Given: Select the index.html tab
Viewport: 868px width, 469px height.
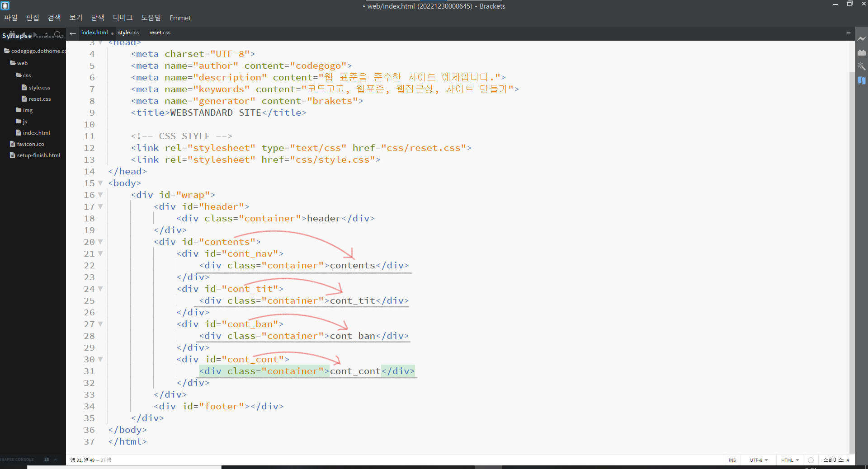Looking at the screenshot, I should pyautogui.click(x=94, y=33).
